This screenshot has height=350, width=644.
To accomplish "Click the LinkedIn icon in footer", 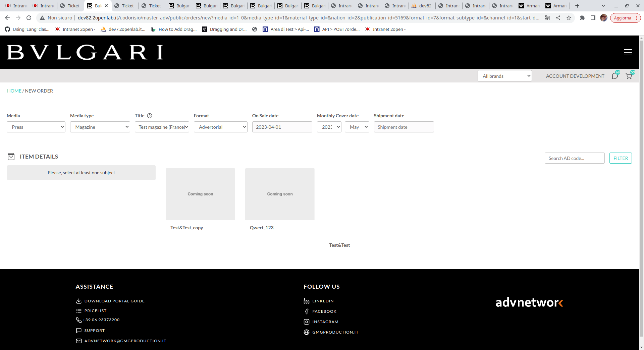I will [x=307, y=301].
